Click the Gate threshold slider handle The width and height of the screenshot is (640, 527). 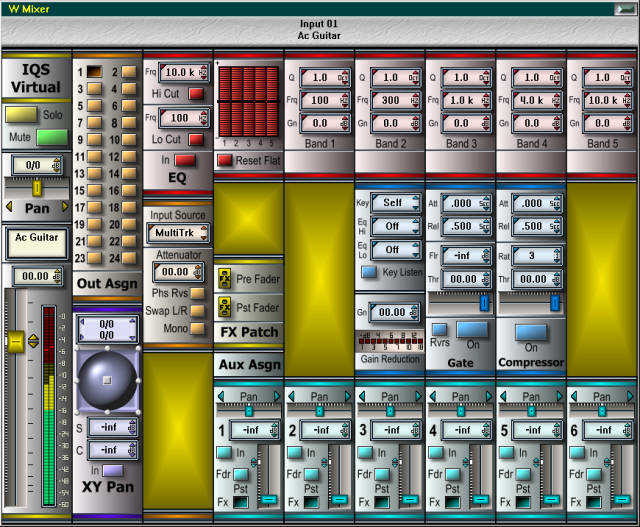(485, 301)
